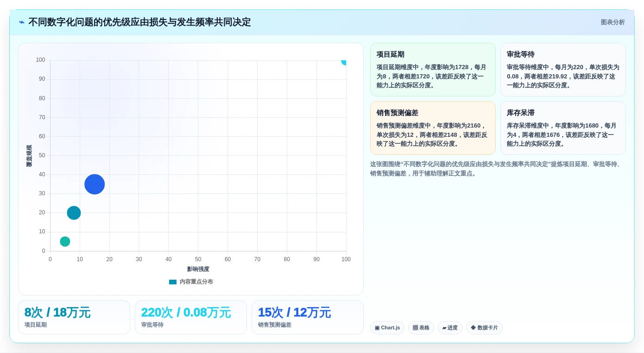Click the chart summary paragraph text
This screenshot has height=353, width=644.
click(498, 169)
